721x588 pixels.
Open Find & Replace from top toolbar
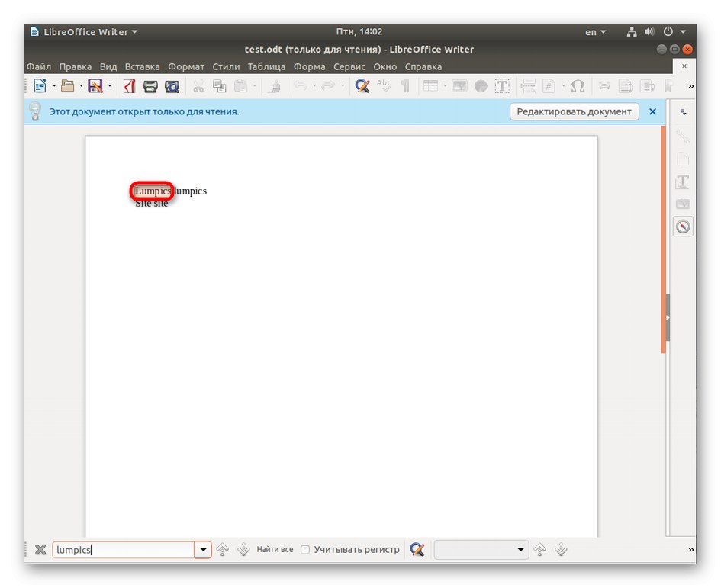(362, 86)
